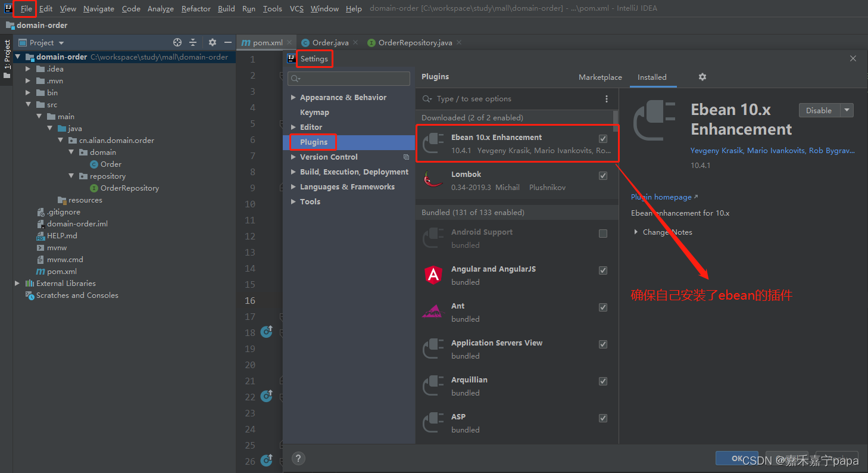Close the Order.java editor tab
The height and width of the screenshot is (473, 868).
click(x=355, y=42)
